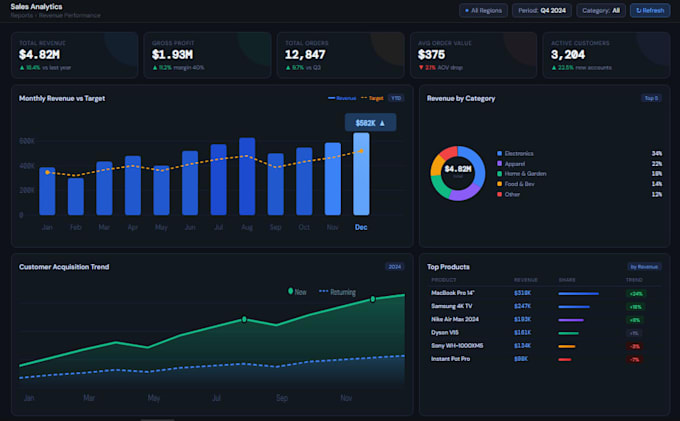680x421 pixels.
Task: Click the Instant Pot Pro red share bar
Action: [x=565, y=359]
